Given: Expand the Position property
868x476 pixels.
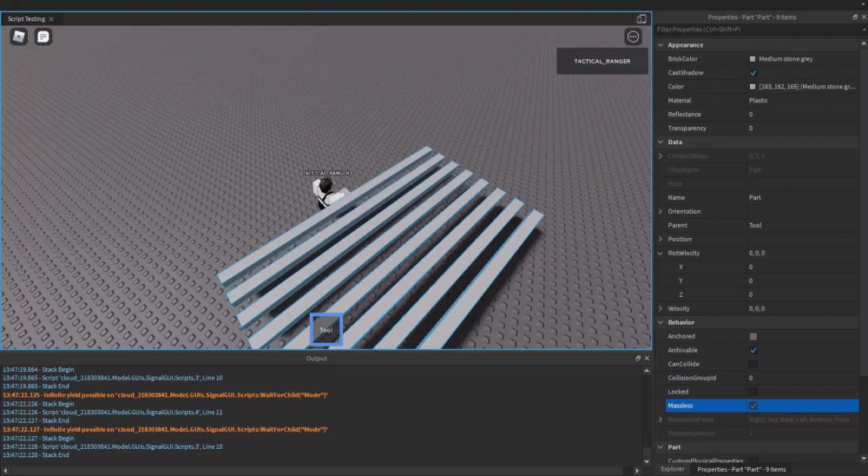Looking at the screenshot, I should tap(661, 239).
